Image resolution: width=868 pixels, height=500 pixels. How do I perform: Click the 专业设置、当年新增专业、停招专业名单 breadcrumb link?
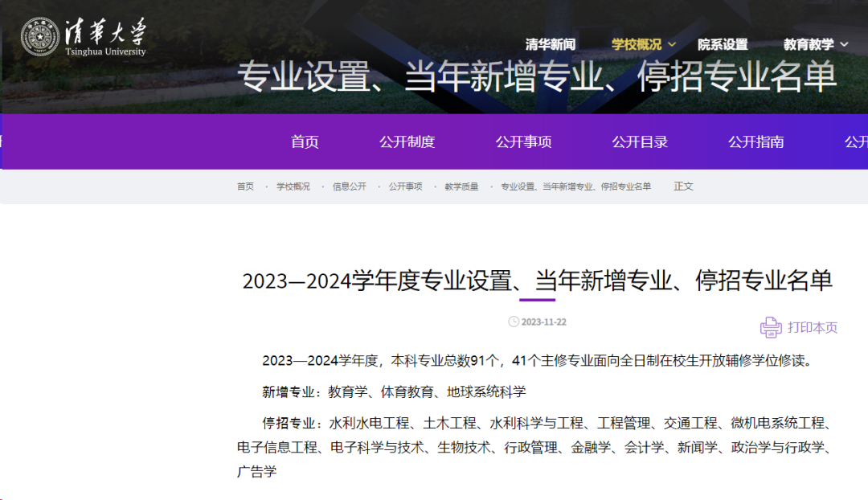click(575, 186)
